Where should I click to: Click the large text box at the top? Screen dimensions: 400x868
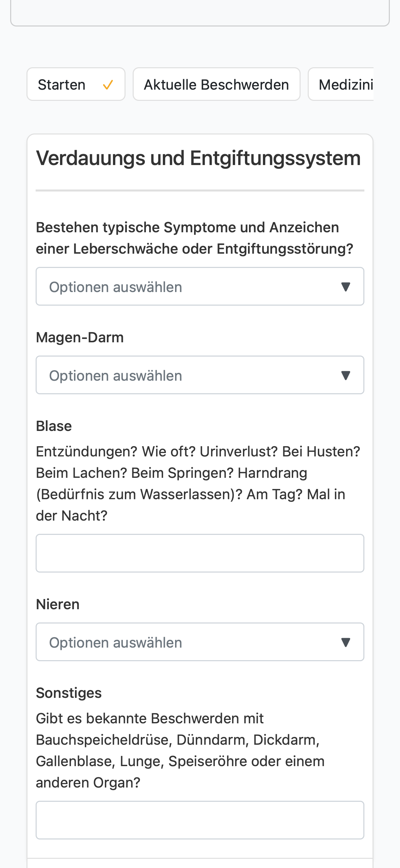[x=200, y=12]
